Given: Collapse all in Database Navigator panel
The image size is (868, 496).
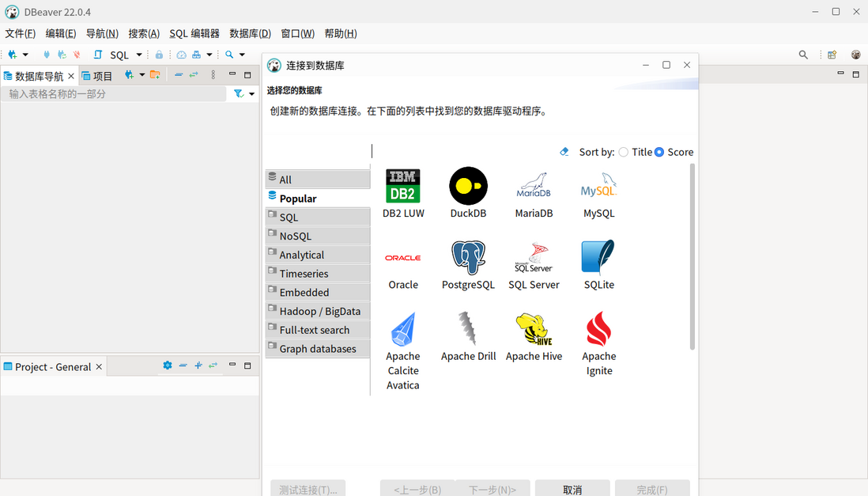Looking at the screenshot, I should [x=178, y=75].
